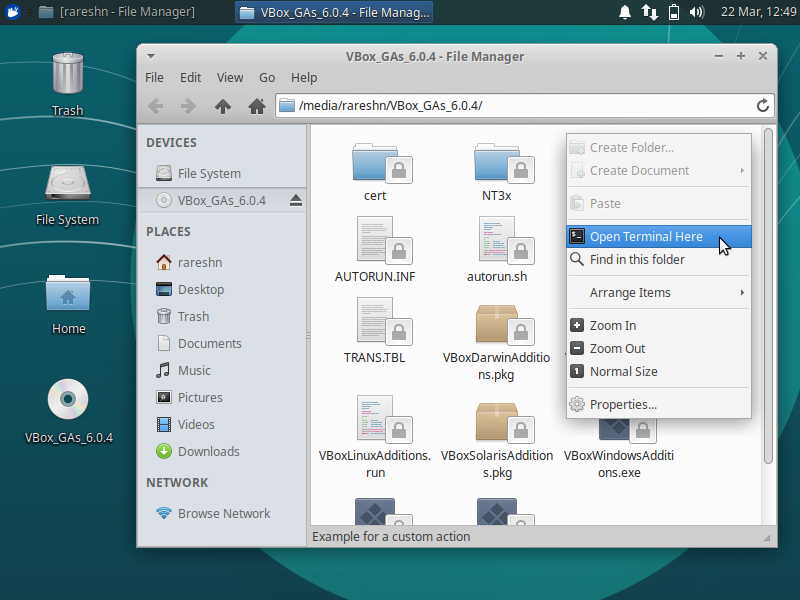
Task: Open the window menu arrow in the title bar
Action: (x=150, y=57)
